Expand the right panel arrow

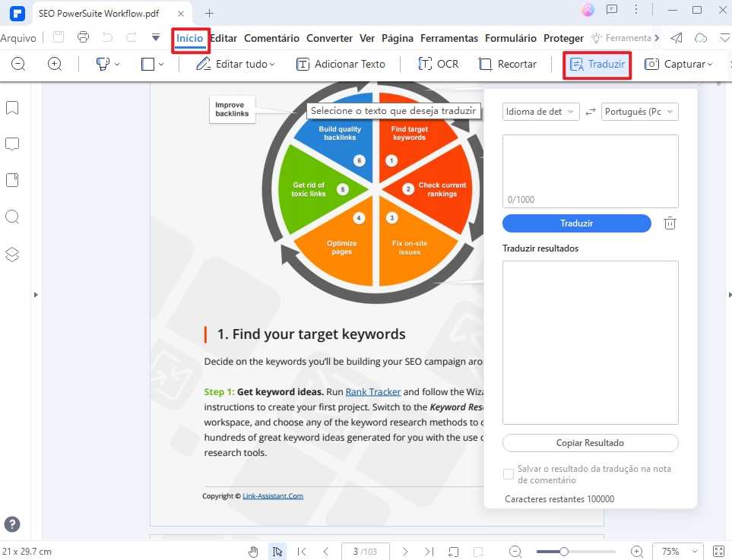click(730, 295)
